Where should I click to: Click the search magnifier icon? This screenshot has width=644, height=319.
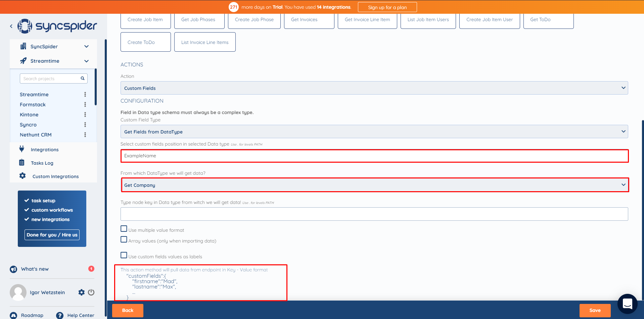pos(83,78)
